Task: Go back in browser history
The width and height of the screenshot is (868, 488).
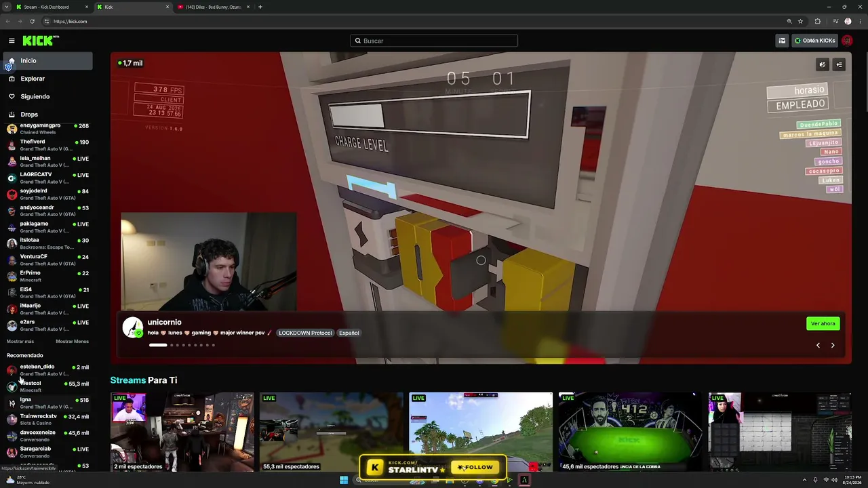Action: (x=7, y=21)
